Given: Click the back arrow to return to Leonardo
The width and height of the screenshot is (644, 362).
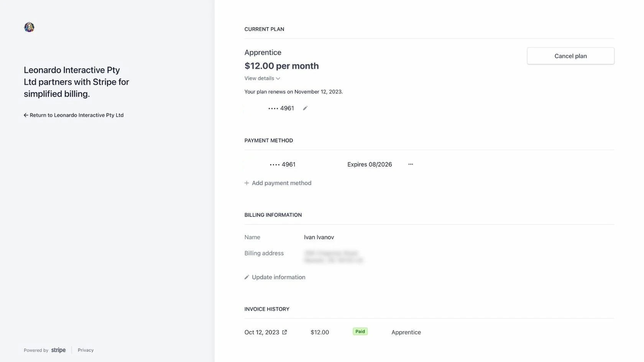Looking at the screenshot, I should [26, 115].
